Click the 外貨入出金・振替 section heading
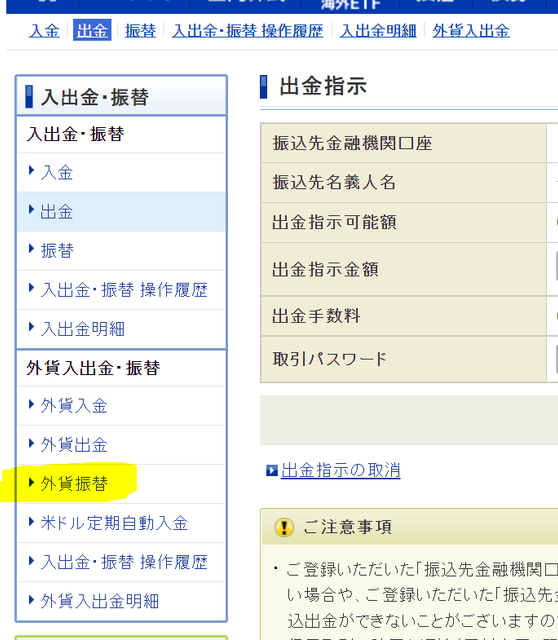 pos(93,368)
